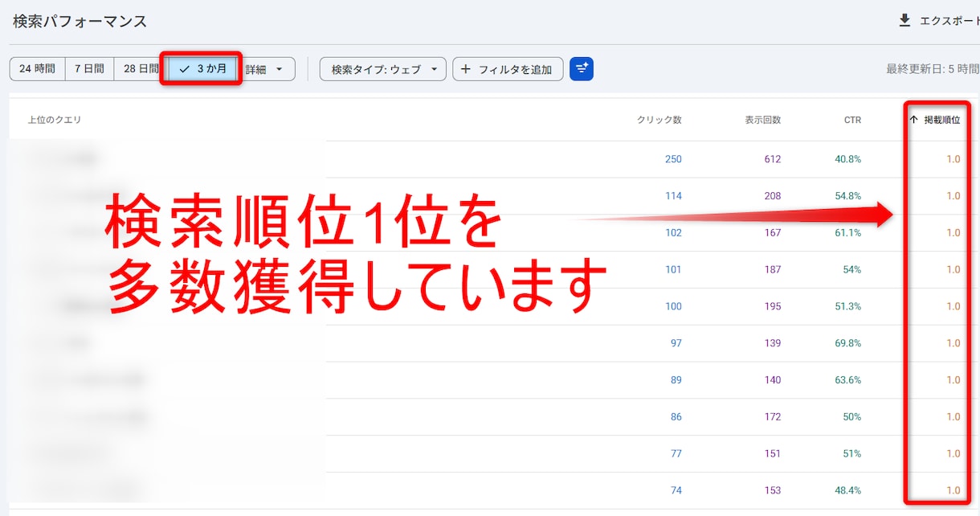
Task: Open the 検索タイプ: ウェブ dropdown
Action: tap(383, 69)
